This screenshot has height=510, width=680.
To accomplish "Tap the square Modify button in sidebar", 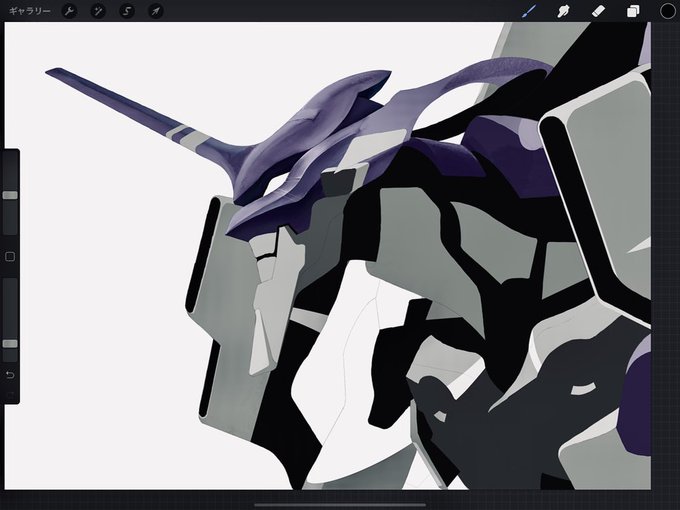I will [x=10, y=257].
